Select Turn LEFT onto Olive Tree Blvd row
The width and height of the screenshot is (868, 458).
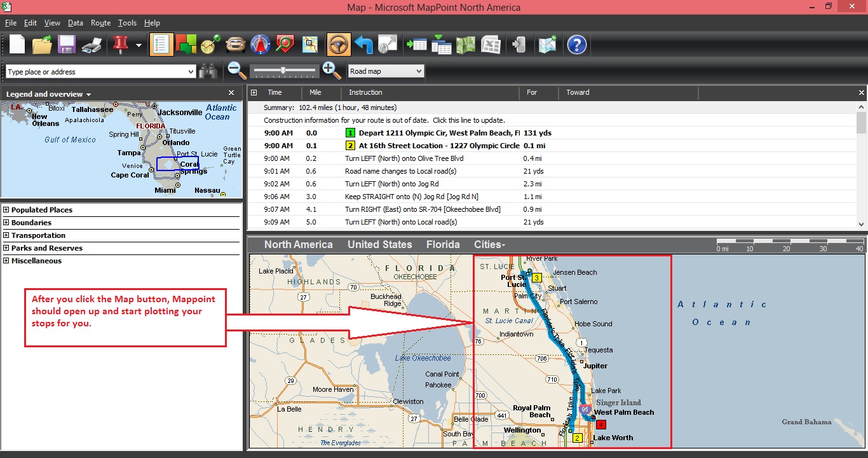pyautogui.click(x=552, y=158)
